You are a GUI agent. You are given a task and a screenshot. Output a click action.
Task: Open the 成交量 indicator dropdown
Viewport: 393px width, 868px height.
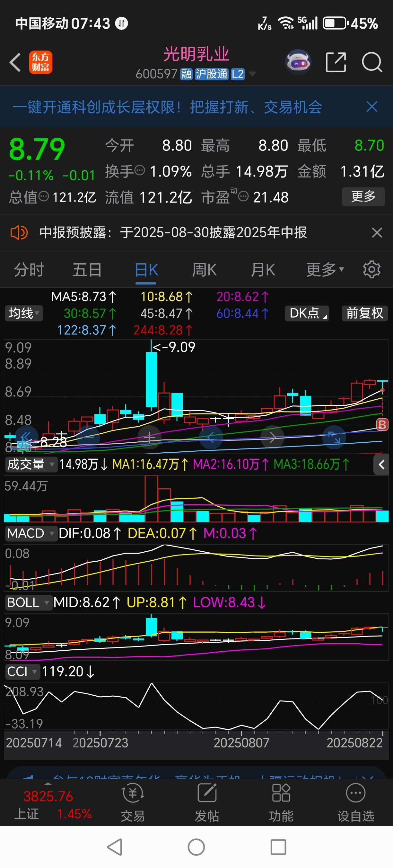pyautogui.click(x=31, y=464)
